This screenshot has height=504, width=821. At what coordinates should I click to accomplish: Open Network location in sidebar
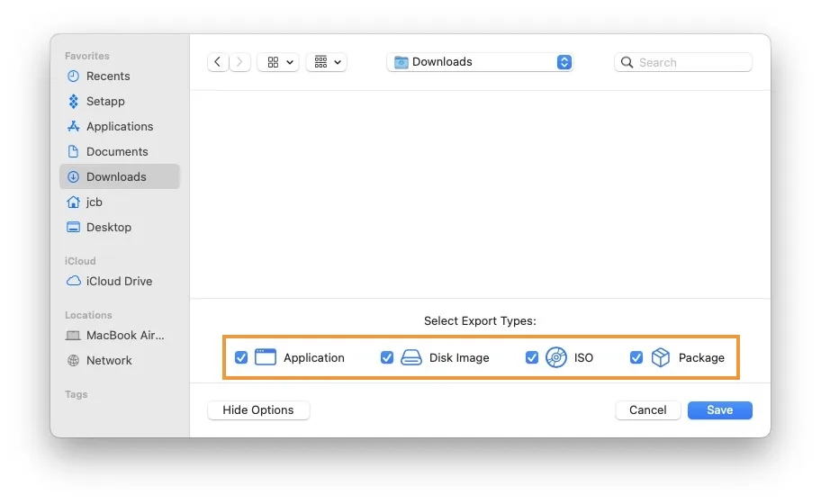(108, 361)
